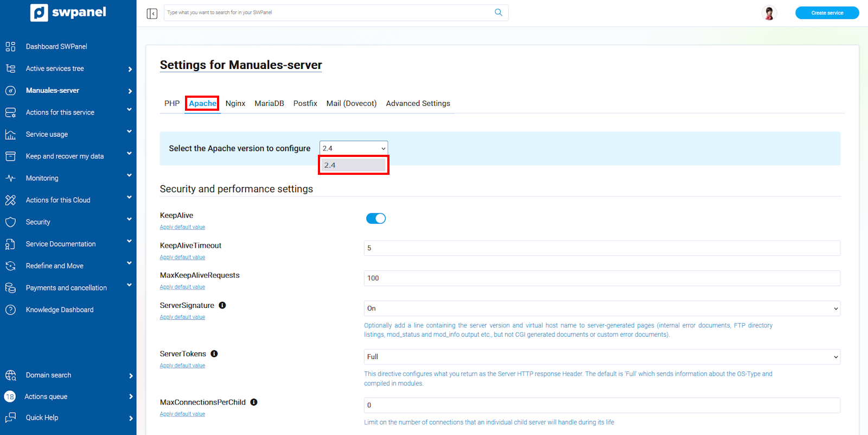Click the MaxKeepAliveRequests input field
Screen dimensions: 868x435
tap(602, 278)
